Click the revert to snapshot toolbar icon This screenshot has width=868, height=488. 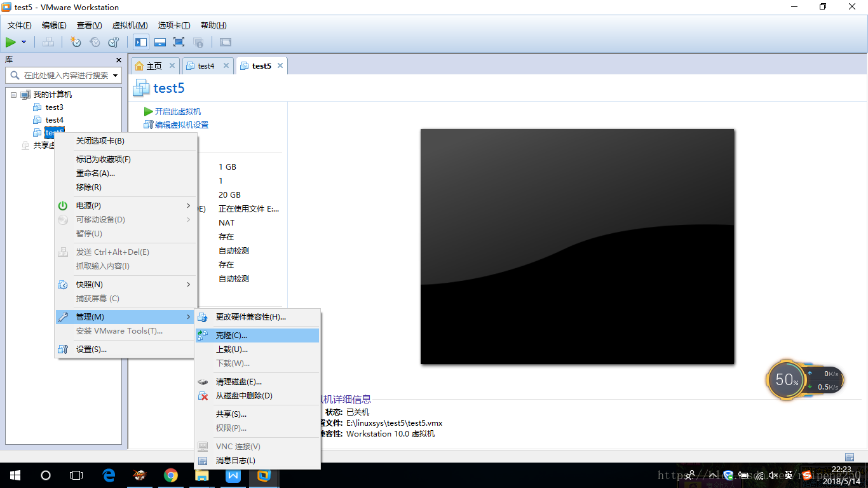[x=95, y=42]
